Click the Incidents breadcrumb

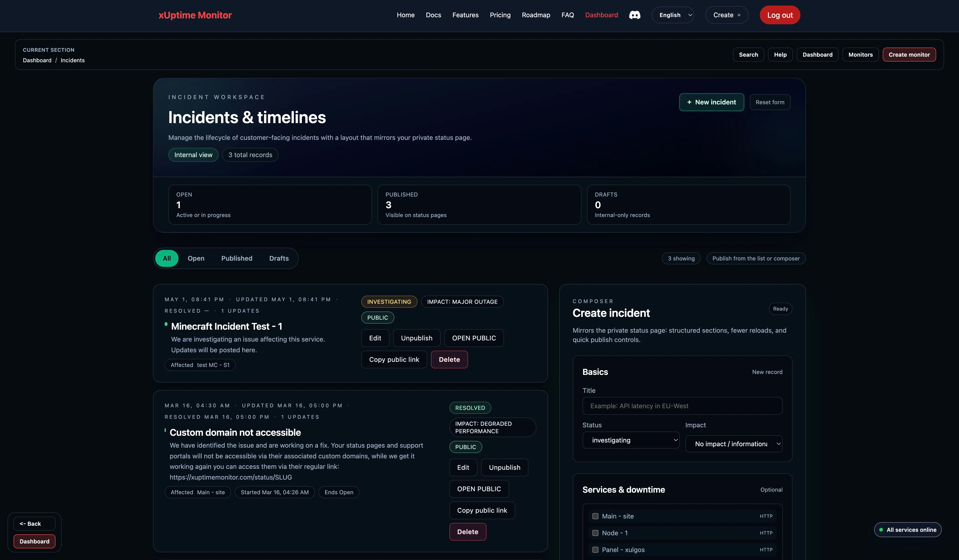coord(72,60)
